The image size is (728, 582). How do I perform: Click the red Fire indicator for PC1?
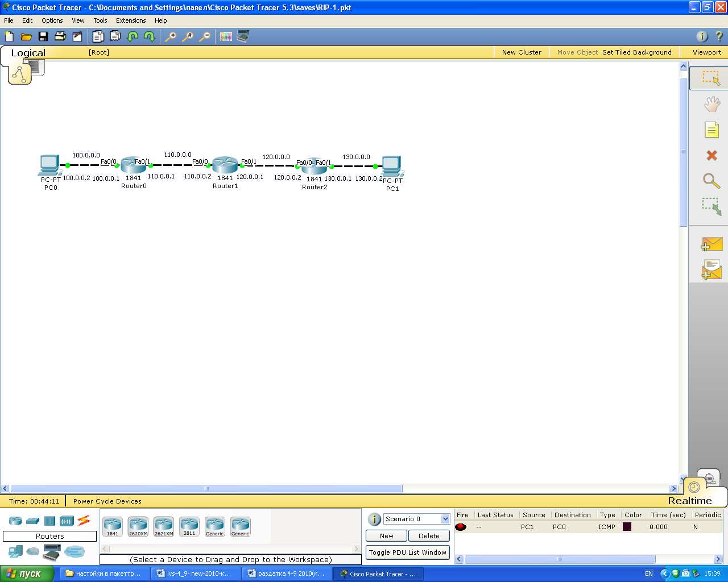[461, 527]
